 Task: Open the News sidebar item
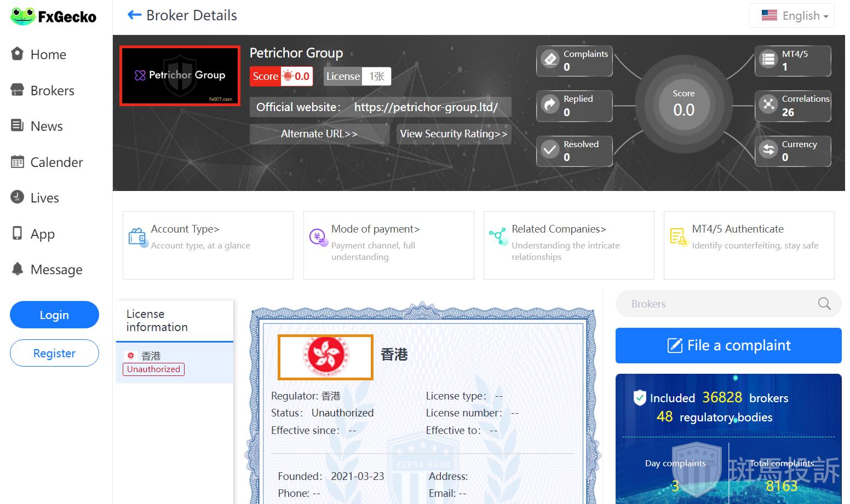point(46,126)
